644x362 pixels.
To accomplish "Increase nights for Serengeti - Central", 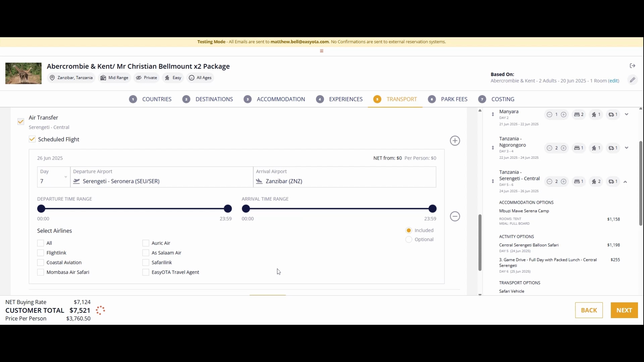I will pyautogui.click(x=564, y=182).
